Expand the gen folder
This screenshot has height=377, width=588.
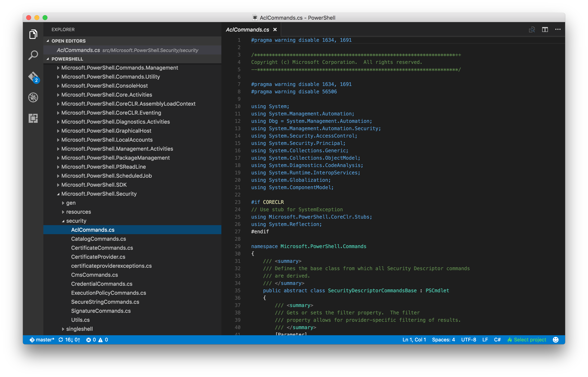[132, 203]
